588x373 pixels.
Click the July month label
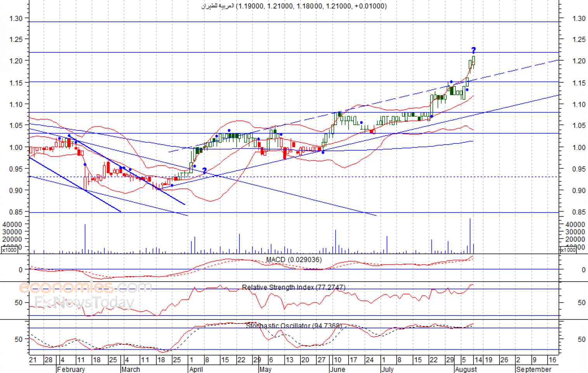387,369
